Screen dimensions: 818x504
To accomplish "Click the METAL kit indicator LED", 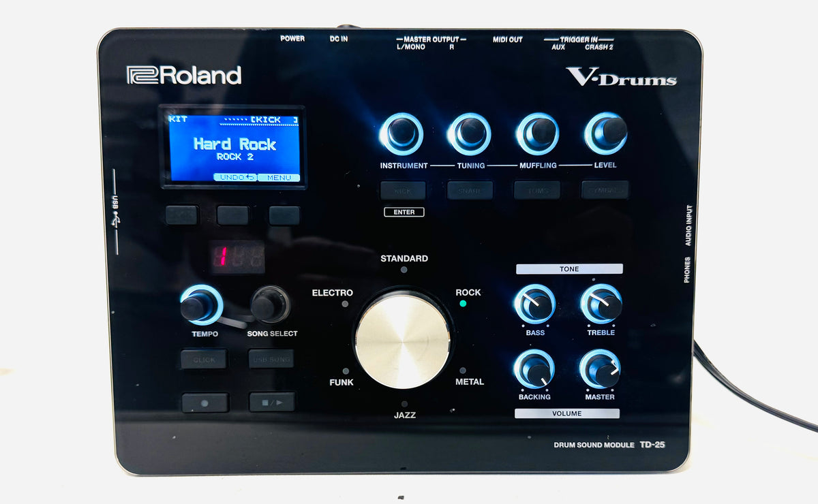I will click(x=463, y=371).
